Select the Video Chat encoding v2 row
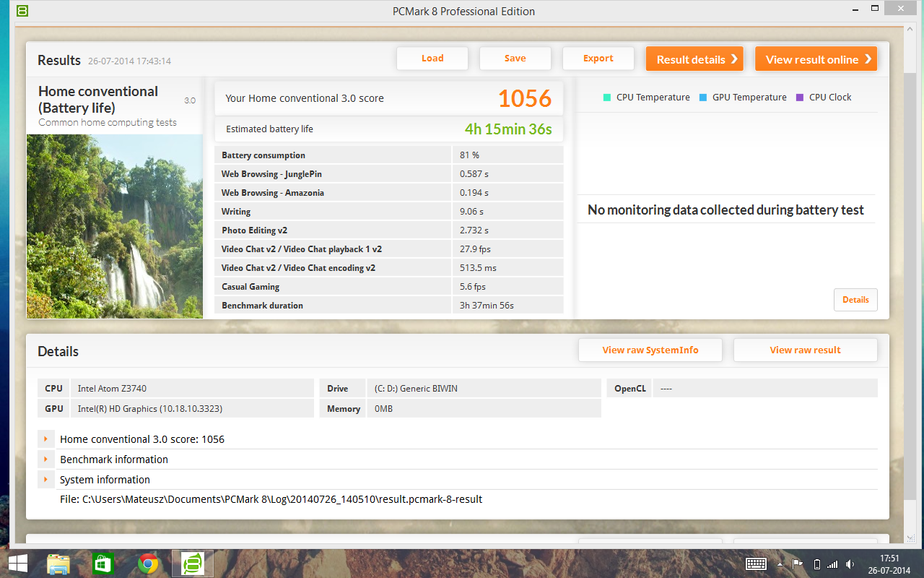The width and height of the screenshot is (924, 578). [x=389, y=268]
